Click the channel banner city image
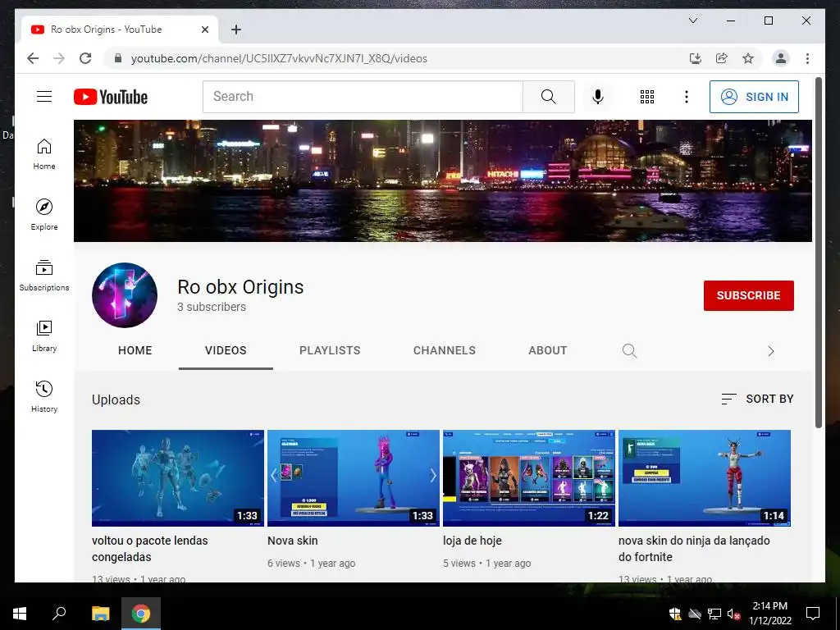 [x=442, y=180]
